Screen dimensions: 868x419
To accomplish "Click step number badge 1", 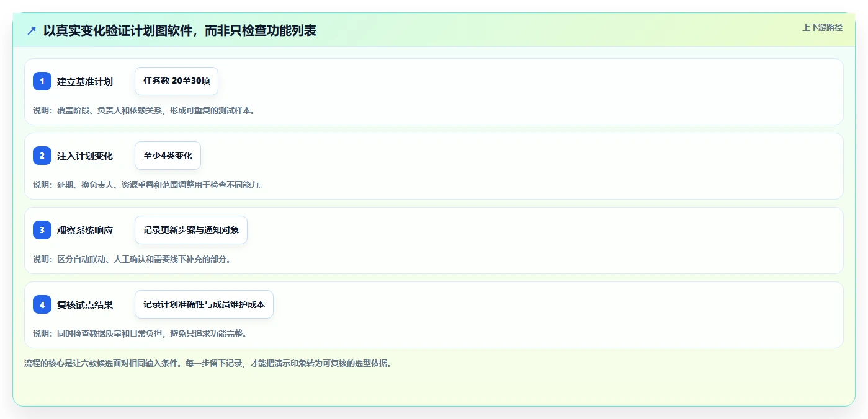I will [x=42, y=81].
